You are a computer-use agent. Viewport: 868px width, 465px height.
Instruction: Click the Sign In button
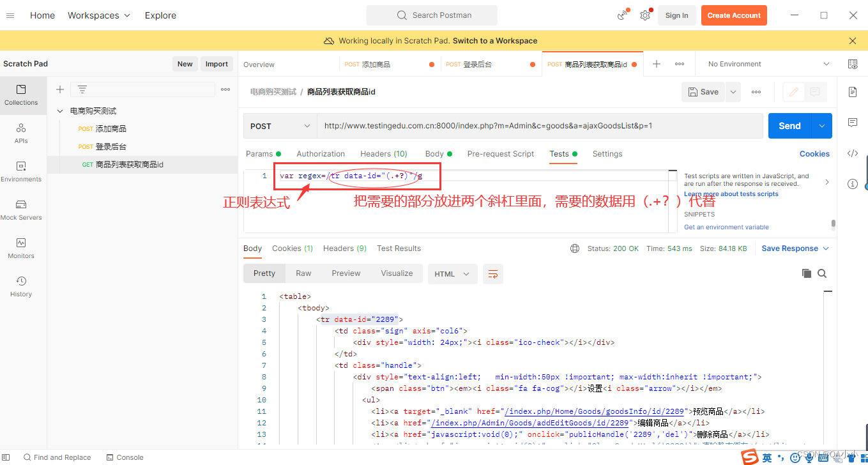[x=676, y=15]
